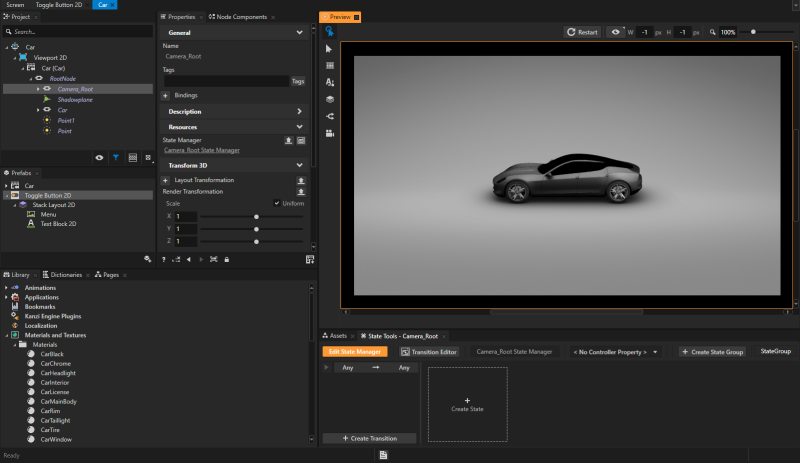
Task: Select the arrow pointer tool in Preview
Action: click(330, 48)
